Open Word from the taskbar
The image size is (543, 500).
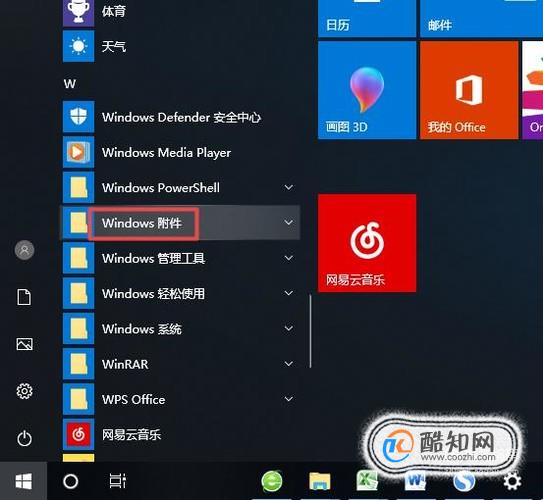click(416, 481)
